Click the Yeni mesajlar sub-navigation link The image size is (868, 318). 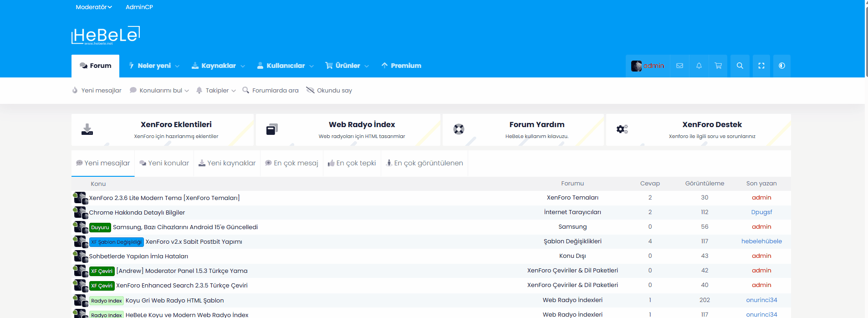[102, 91]
